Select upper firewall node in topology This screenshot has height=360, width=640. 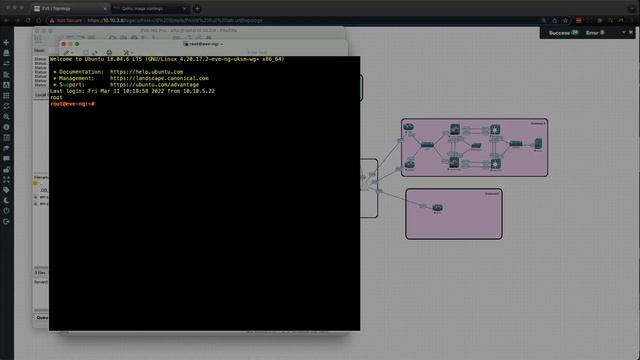tap(455, 130)
